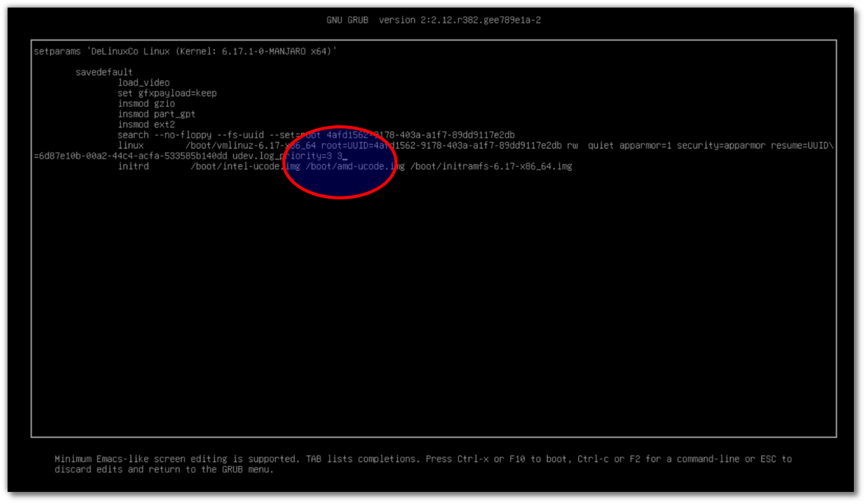This screenshot has height=504, width=866.
Task: Click the GNU GRUB version title text
Action: 433,20
